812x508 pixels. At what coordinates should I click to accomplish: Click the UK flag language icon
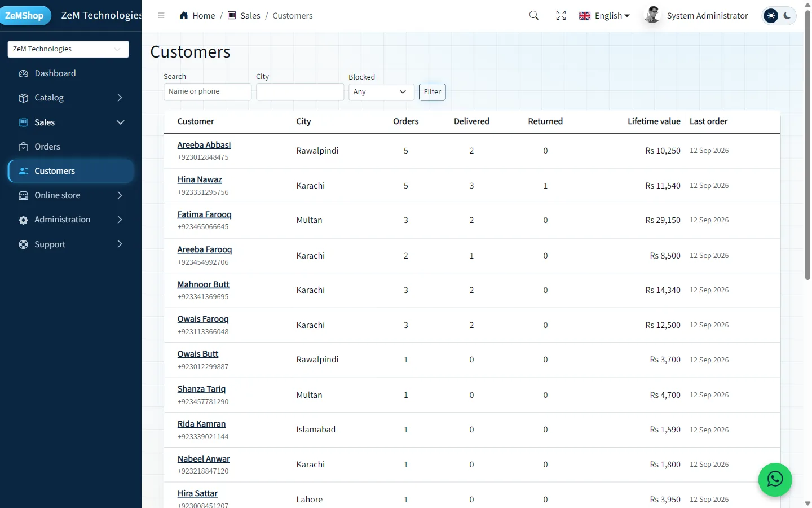(x=585, y=16)
